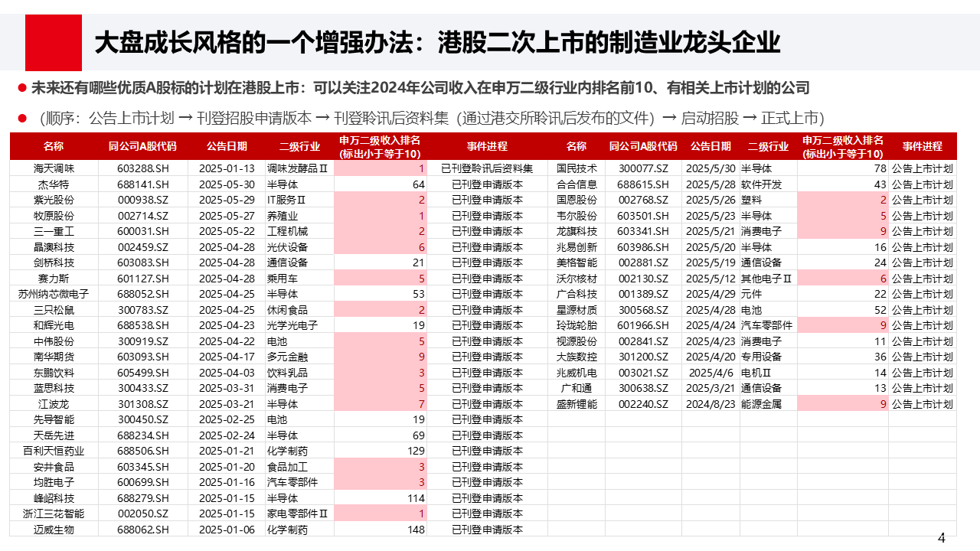The width and height of the screenshot is (980, 551).
Task: Select industry cell 光学光电子
Action: coord(292,325)
